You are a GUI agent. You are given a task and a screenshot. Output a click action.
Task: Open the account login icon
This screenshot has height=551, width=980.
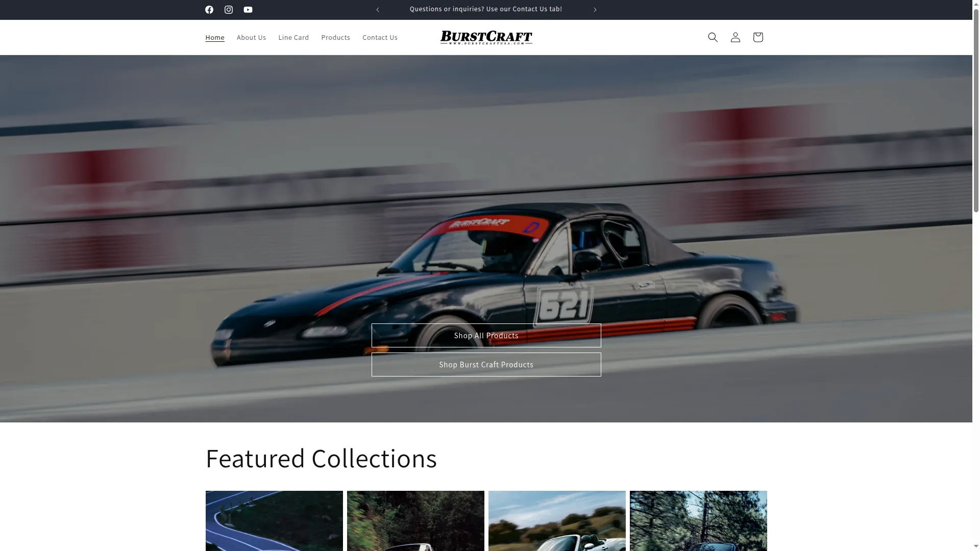[736, 37]
